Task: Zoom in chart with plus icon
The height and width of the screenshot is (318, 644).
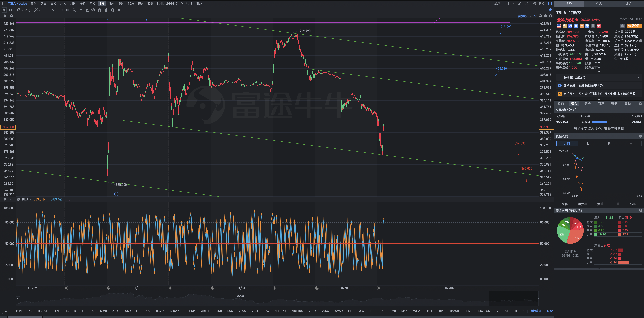Action: coord(550,16)
